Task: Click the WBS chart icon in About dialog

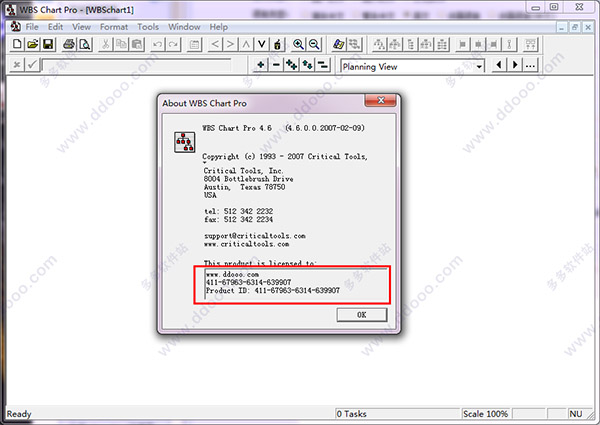Action: [184, 142]
